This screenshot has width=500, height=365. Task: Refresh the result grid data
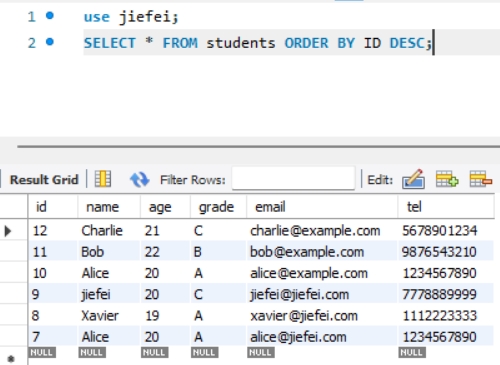[139, 179]
